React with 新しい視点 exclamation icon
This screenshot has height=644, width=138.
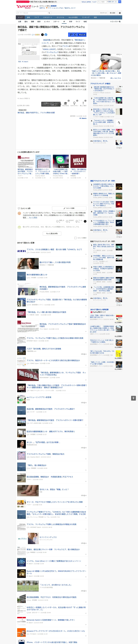click(x=83, y=103)
